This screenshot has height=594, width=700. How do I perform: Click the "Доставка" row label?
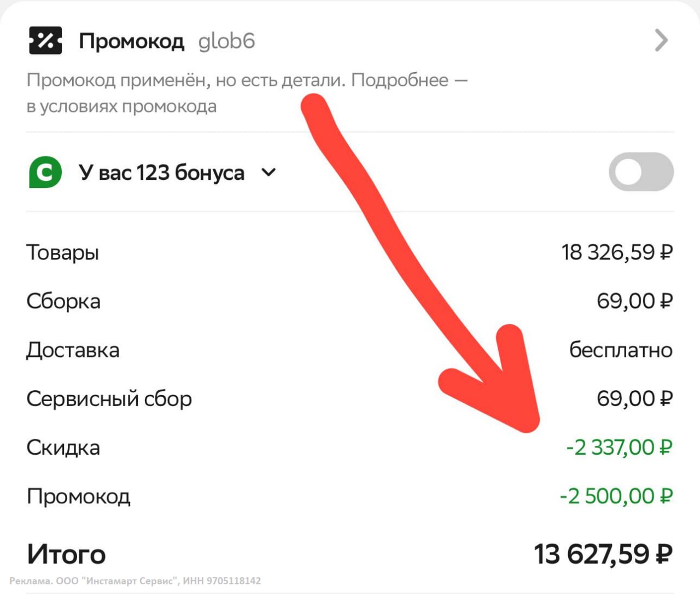tap(73, 350)
